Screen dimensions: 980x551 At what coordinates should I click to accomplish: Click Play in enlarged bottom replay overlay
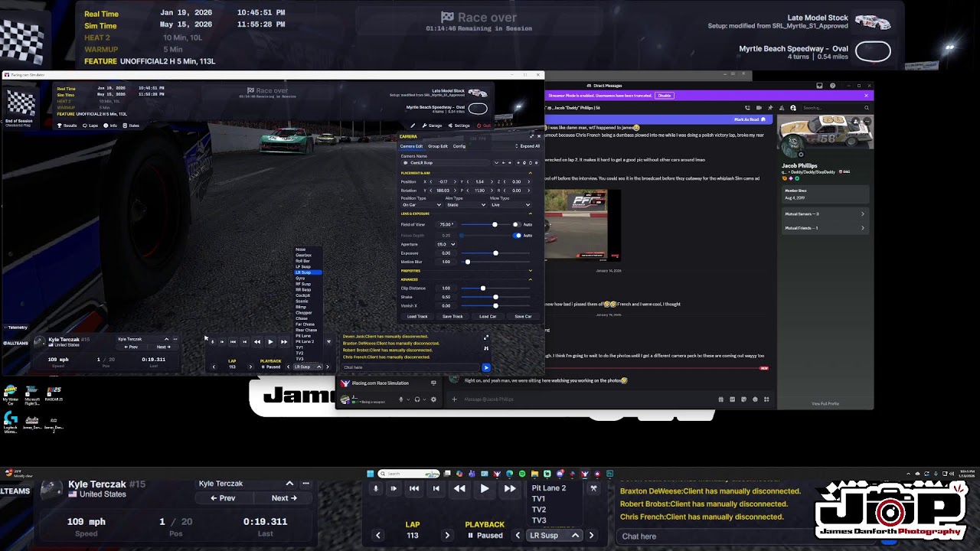485,488
